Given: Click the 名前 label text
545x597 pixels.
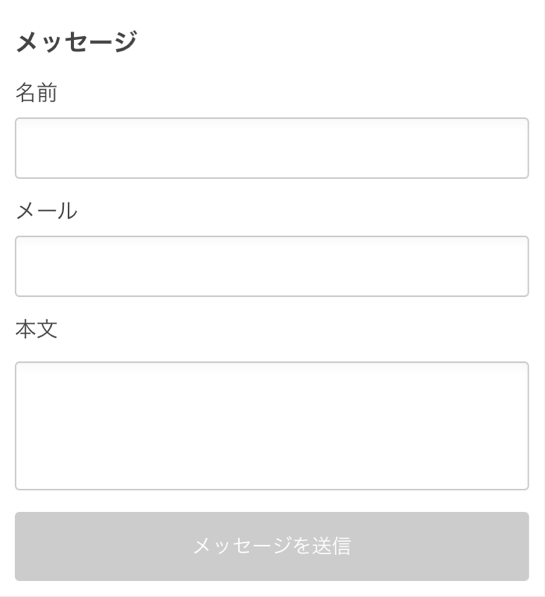Looking at the screenshot, I should coord(37,93).
